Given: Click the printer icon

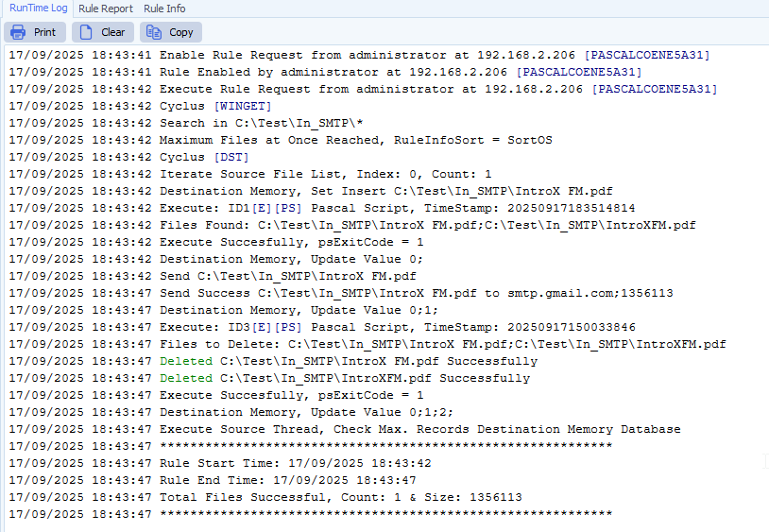Looking at the screenshot, I should click(18, 32).
